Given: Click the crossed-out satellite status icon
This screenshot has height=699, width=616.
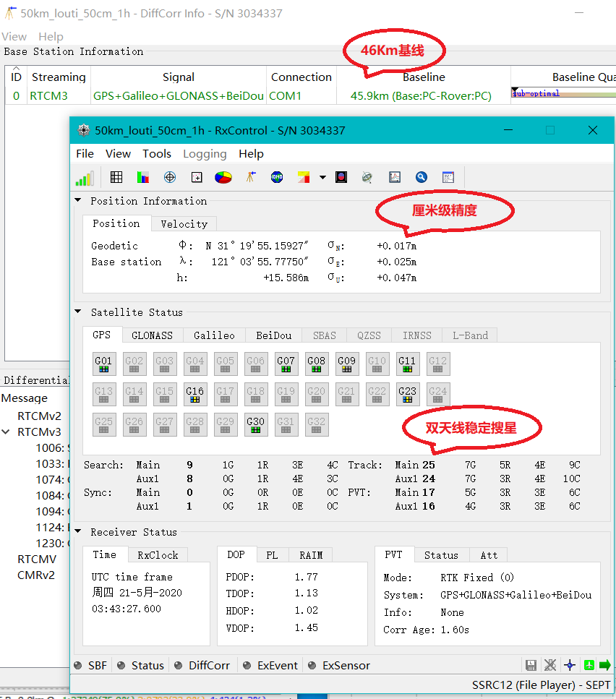Looking at the screenshot, I should [550, 666].
